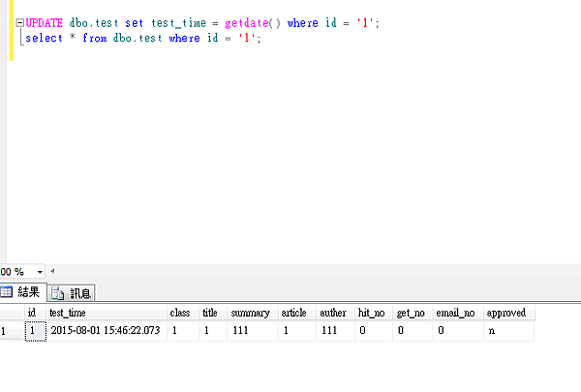This screenshot has height=392, width=581.
Task: Click the id cell with value 1
Action: (36, 331)
